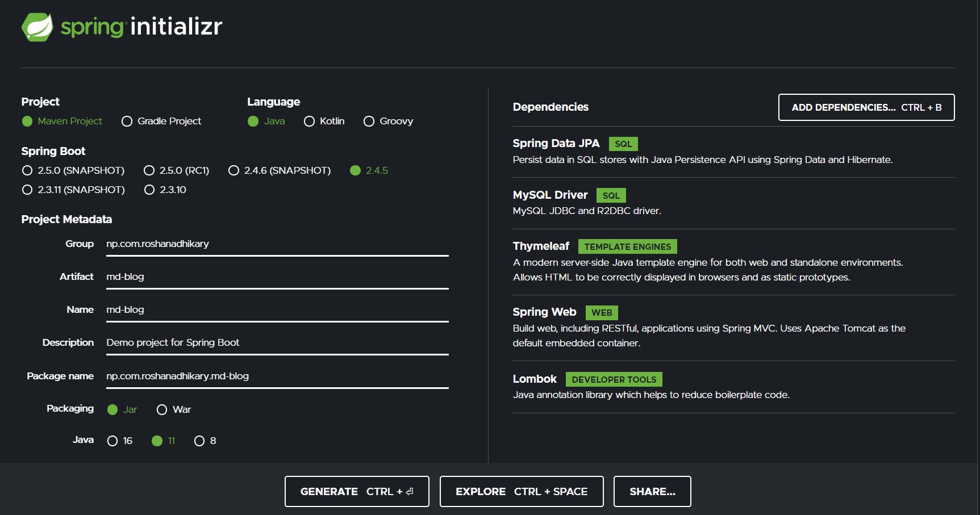Open the Add Dependencies dialog
Viewport: 980px width, 515px height.
click(x=866, y=107)
